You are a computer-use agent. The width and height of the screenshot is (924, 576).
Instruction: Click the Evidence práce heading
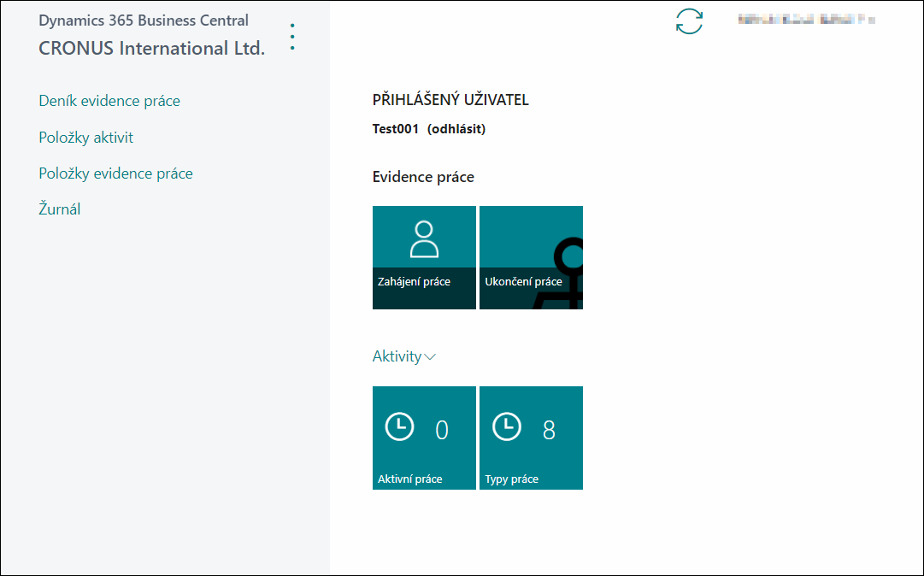(x=423, y=177)
